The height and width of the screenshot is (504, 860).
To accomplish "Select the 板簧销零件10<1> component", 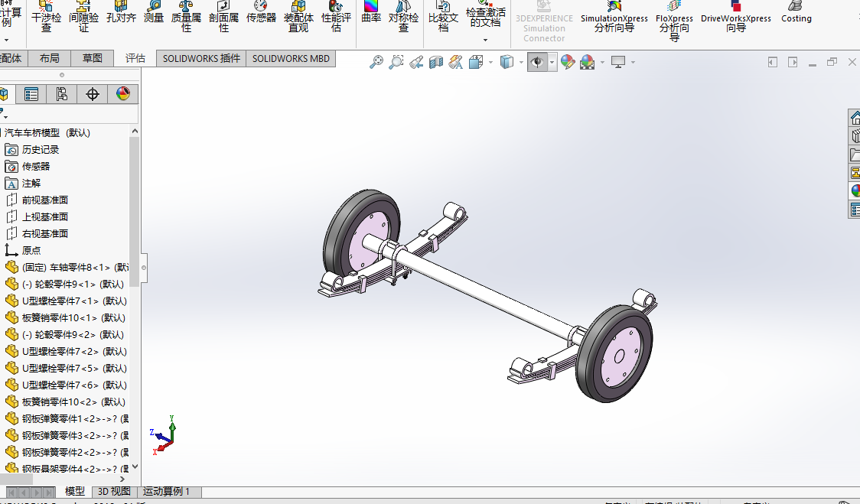I will (x=67, y=317).
